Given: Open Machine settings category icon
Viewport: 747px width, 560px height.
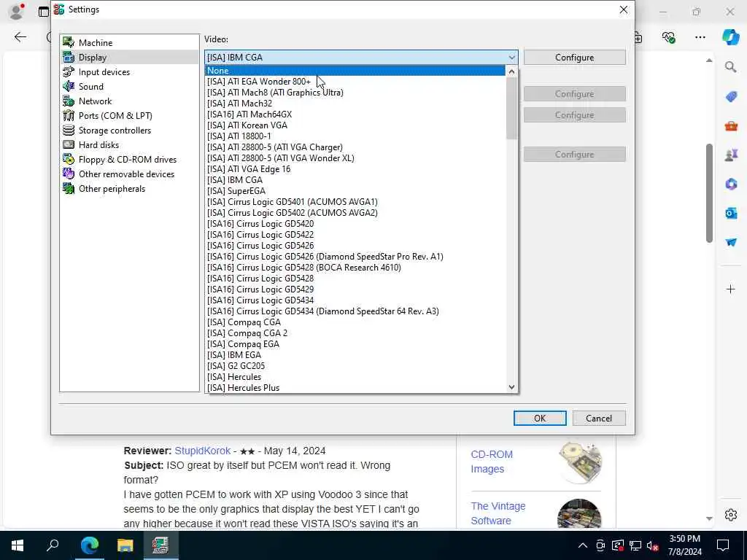Looking at the screenshot, I should tap(69, 42).
